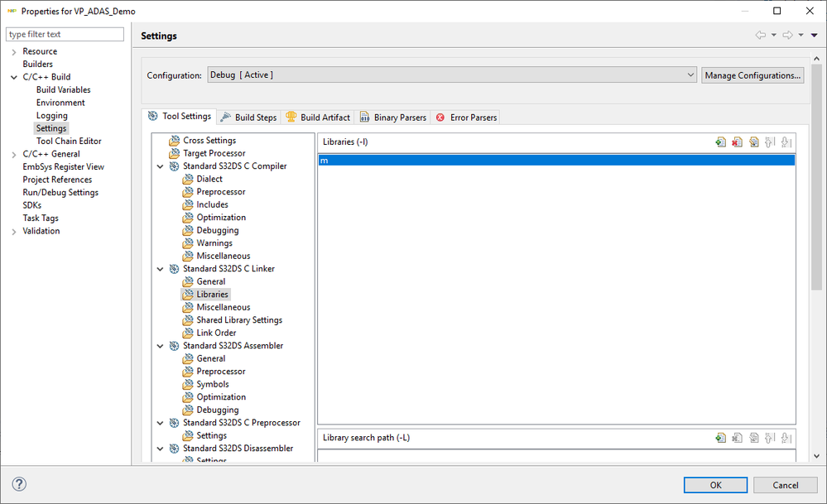Edit selected library in Libraries (-l) toolbar
The image size is (827, 504).
[753, 142]
